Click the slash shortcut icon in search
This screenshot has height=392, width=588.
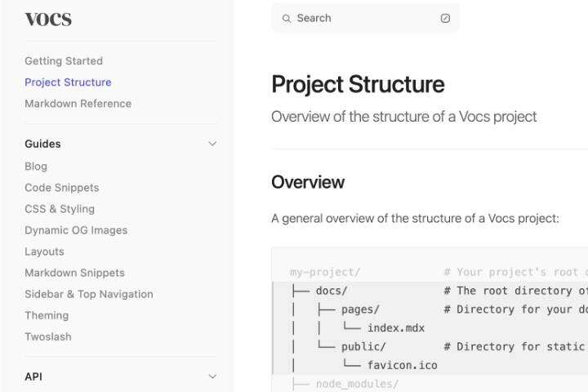(x=445, y=18)
